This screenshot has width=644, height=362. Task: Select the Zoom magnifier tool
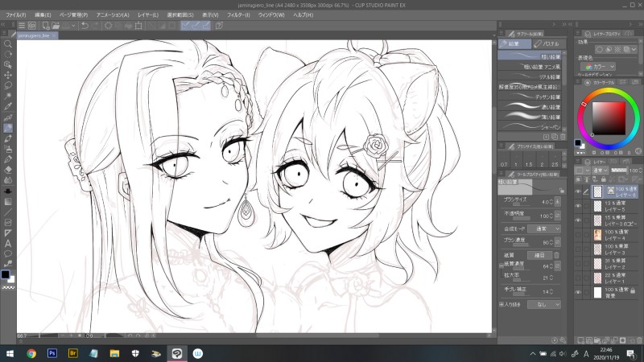click(x=8, y=43)
